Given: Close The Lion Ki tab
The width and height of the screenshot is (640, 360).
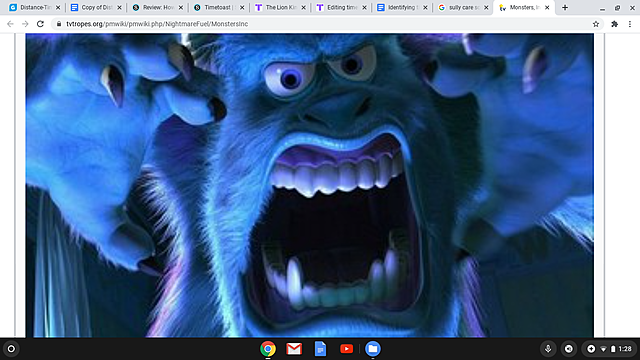Looking at the screenshot, I should coord(303,7).
